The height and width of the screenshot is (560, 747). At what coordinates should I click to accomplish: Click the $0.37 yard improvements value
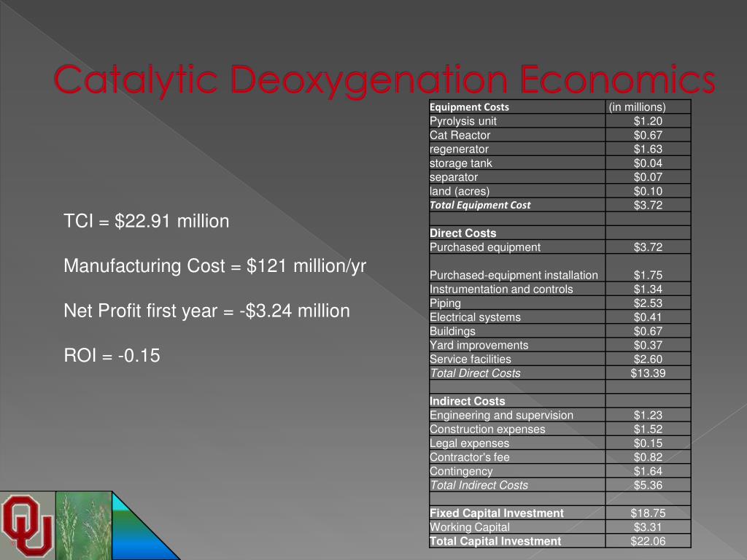coord(648,345)
